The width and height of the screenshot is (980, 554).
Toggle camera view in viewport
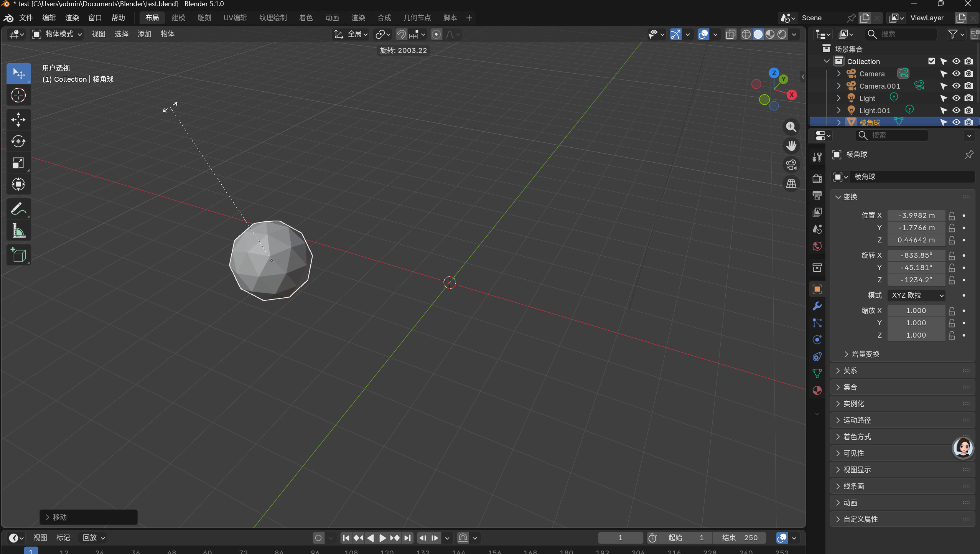[x=791, y=165]
